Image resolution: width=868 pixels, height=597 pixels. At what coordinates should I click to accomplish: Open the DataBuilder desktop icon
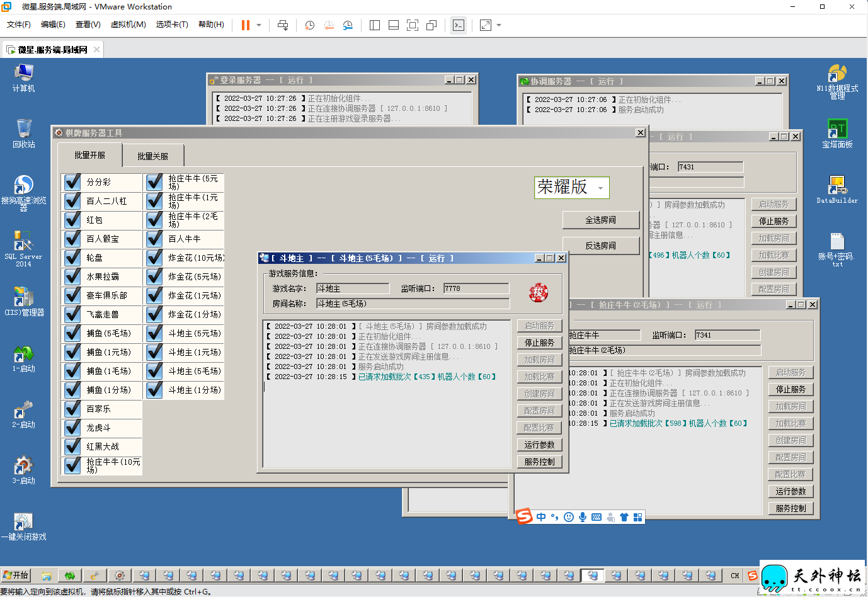837,190
